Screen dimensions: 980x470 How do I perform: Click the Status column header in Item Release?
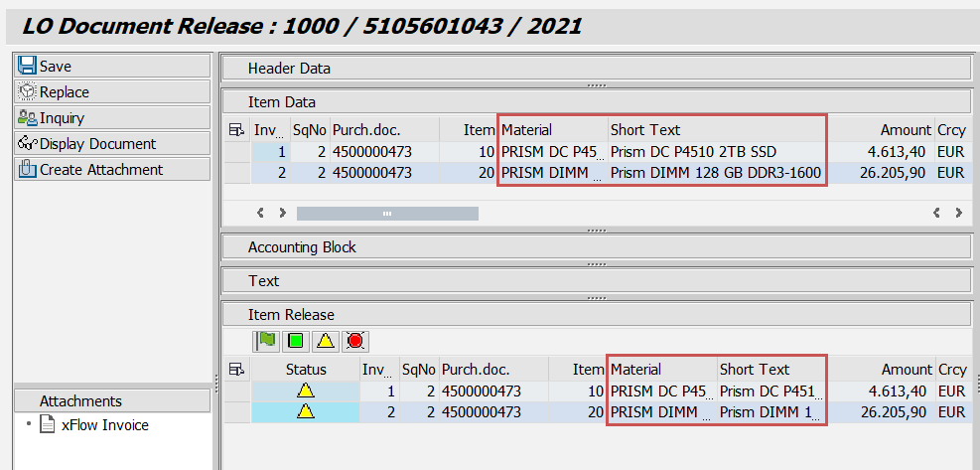tap(305, 370)
